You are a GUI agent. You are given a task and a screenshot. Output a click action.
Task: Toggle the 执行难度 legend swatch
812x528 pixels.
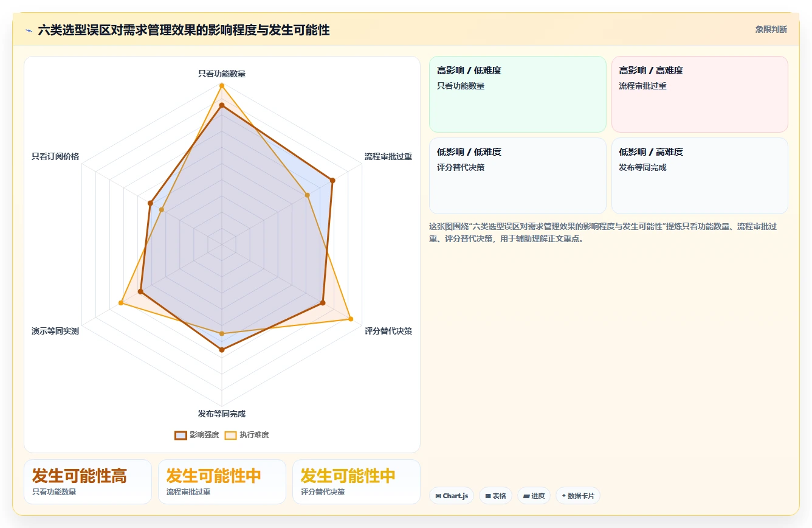[231, 435]
